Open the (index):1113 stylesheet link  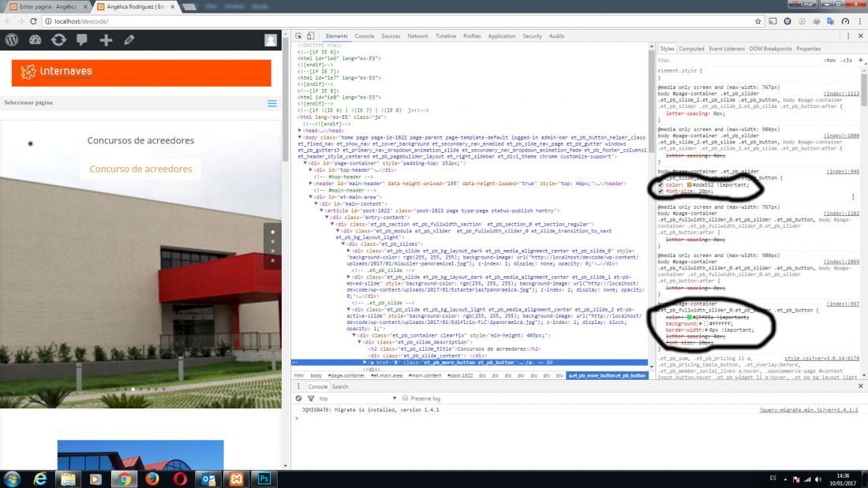coord(841,94)
